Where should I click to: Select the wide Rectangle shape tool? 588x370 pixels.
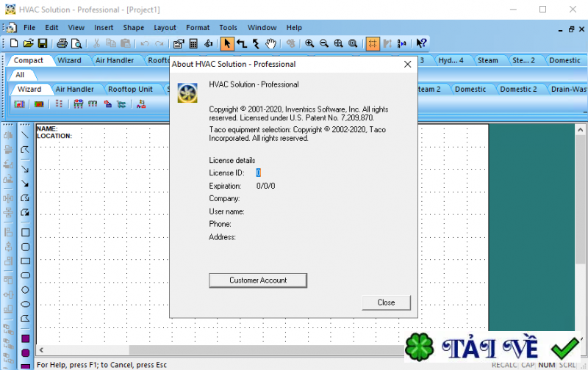25,261
